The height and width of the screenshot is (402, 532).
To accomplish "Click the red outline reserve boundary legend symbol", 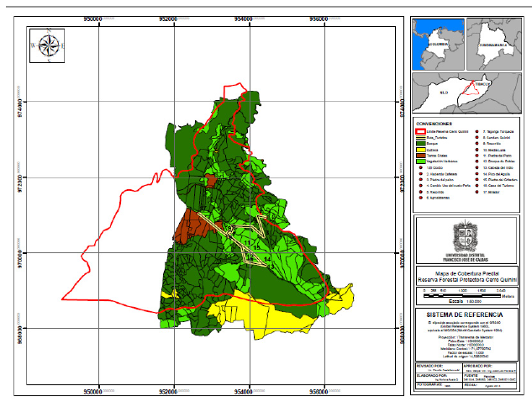I will [x=421, y=130].
